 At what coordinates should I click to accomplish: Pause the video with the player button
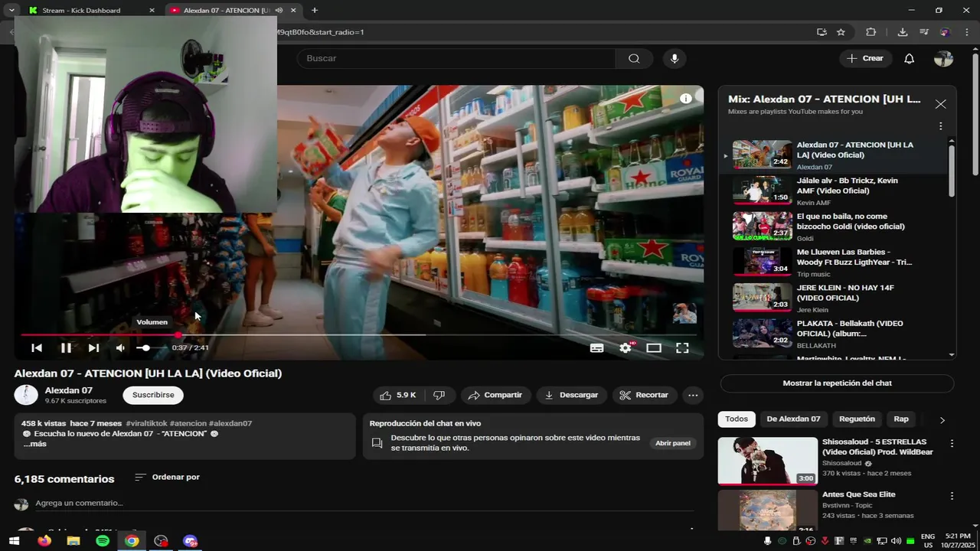(x=66, y=347)
